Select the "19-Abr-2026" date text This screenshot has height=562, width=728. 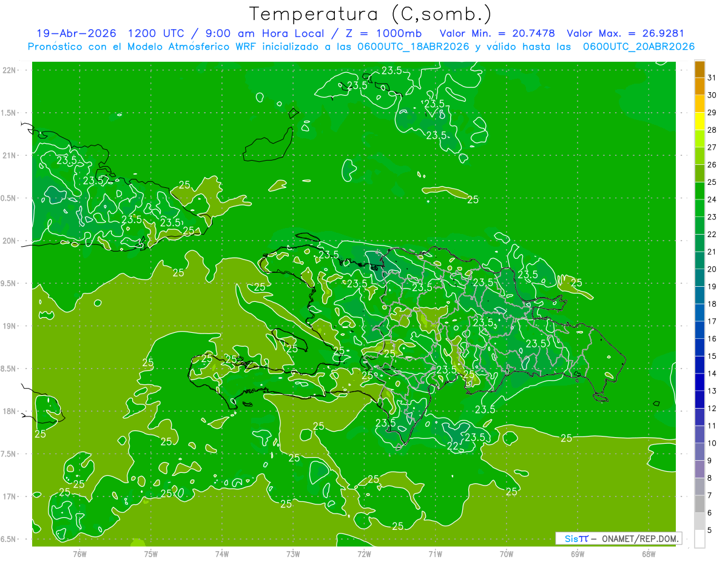click(76, 34)
